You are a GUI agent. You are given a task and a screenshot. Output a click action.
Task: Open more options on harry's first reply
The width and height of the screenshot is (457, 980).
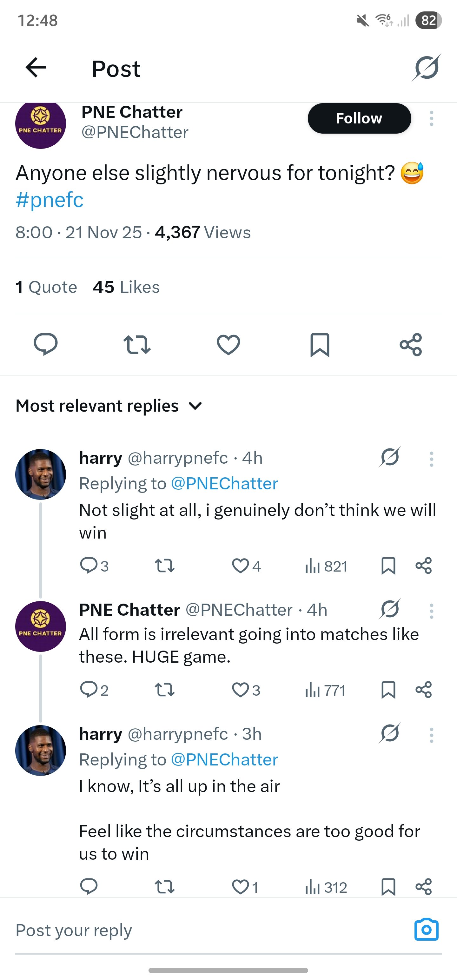point(431,459)
